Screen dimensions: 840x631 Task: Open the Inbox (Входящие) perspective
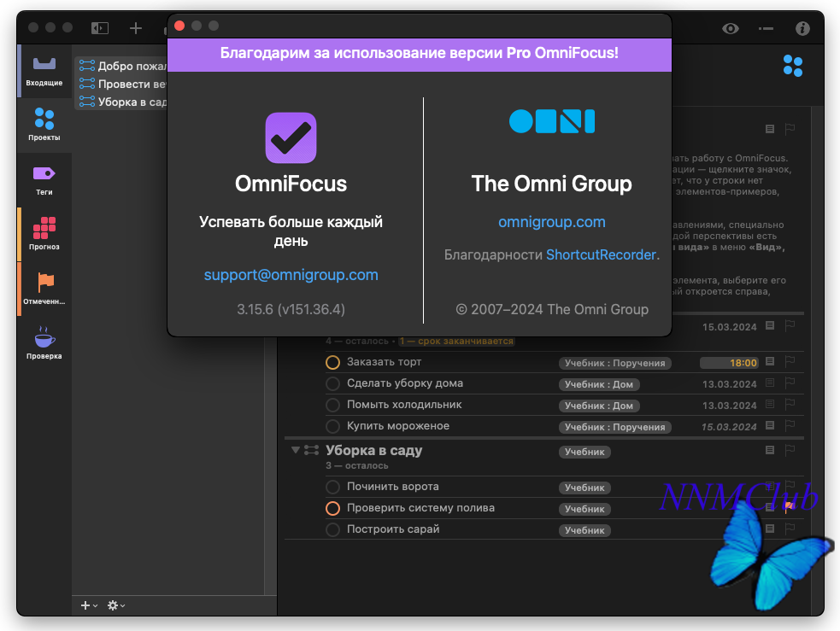[44, 71]
